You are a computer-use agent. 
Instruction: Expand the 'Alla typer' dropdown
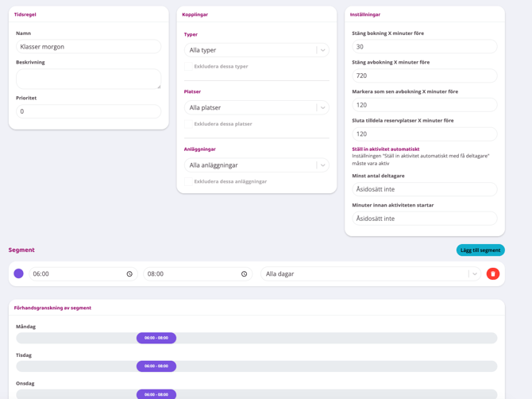(322, 50)
